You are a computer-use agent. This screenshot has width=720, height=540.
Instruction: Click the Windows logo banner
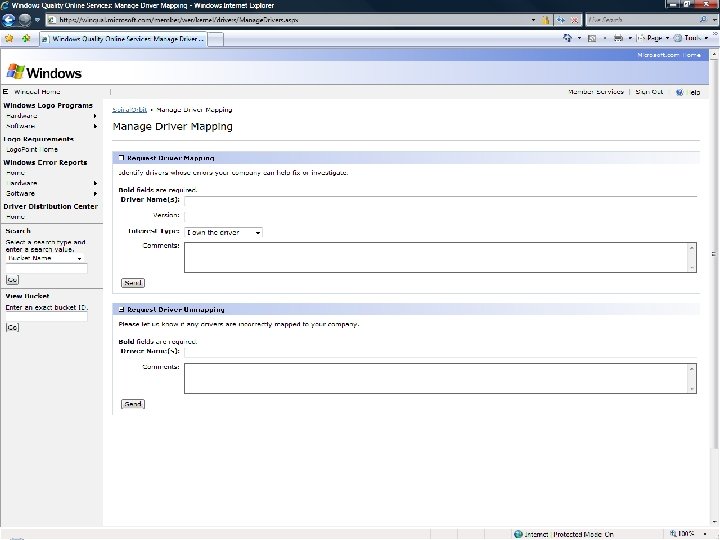[44, 73]
